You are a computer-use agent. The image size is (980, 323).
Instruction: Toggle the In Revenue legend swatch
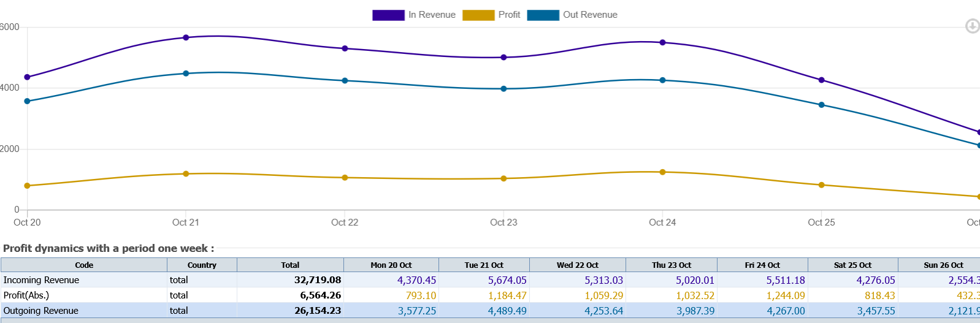click(388, 15)
